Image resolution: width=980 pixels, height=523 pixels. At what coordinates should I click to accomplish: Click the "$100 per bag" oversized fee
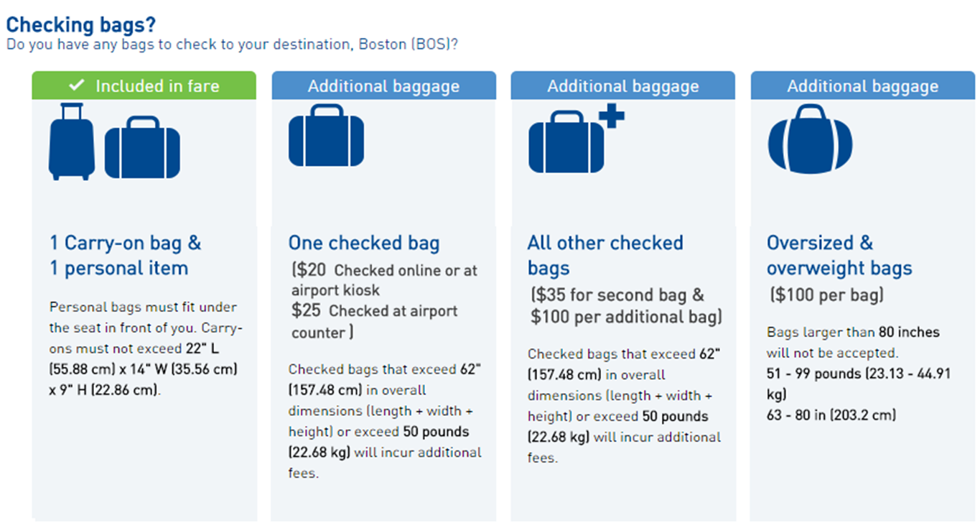[x=826, y=295]
